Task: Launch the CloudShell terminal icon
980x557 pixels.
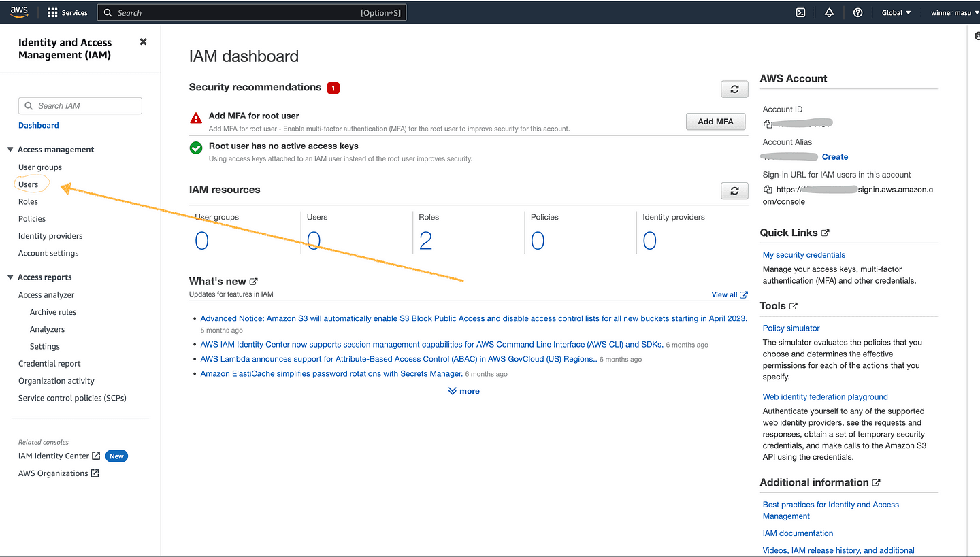Action: point(801,12)
